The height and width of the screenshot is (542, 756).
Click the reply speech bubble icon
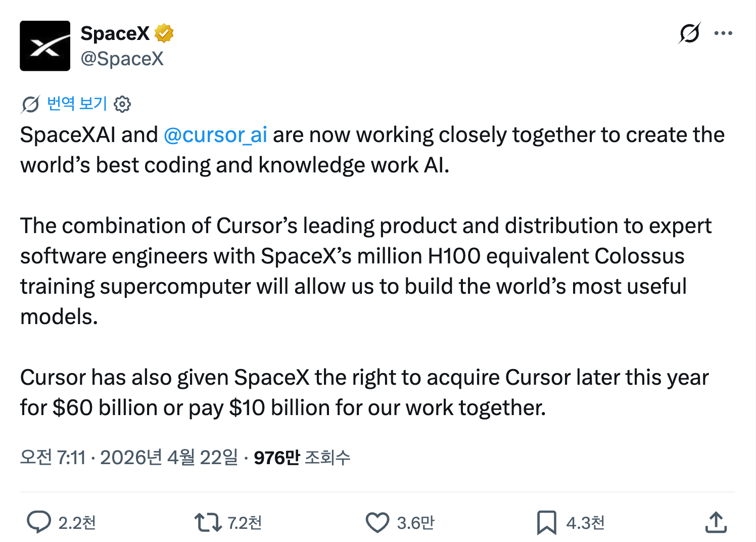tap(38, 522)
